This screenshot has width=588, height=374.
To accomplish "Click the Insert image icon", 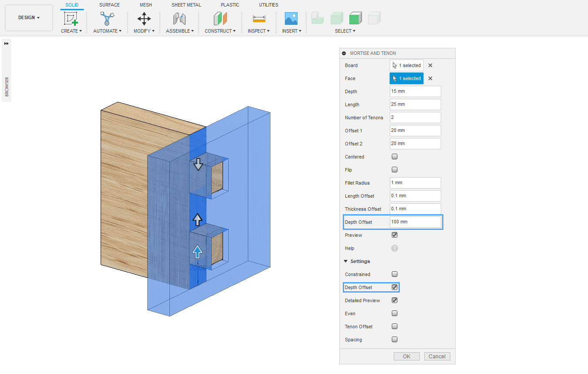I will click(291, 19).
